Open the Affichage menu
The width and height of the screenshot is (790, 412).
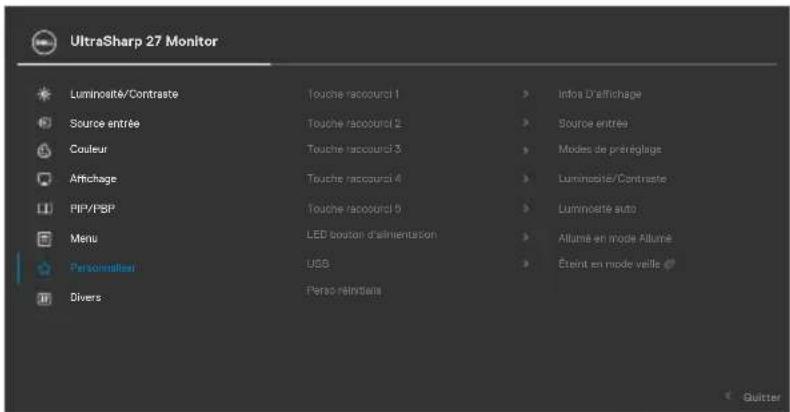(93, 179)
